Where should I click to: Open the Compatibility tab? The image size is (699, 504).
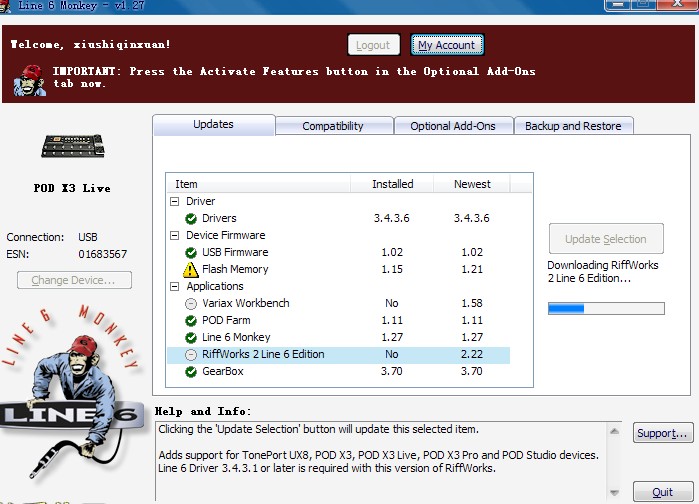(333, 126)
